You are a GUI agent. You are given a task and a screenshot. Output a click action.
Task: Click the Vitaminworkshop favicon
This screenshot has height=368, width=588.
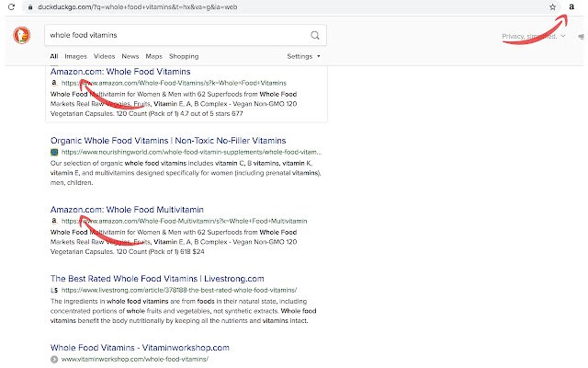click(54, 359)
